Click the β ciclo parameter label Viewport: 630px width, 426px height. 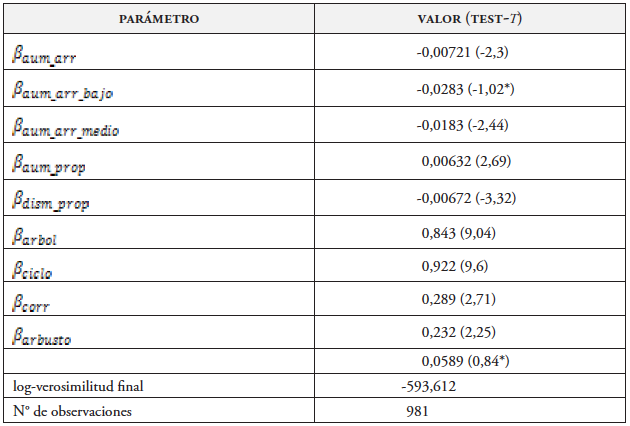35,272
